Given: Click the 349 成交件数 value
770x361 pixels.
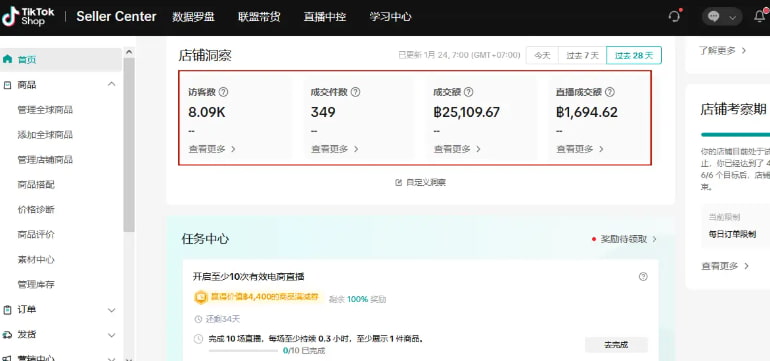Looking at the screenshot, I should pos(323,112).
